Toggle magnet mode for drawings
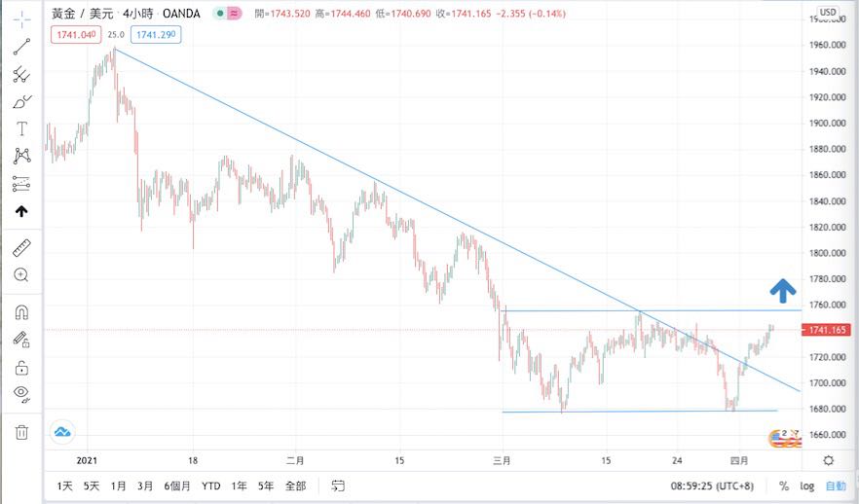Image resolution: width=859 pixels, height=504 pixels. click(x=21, y=312)
